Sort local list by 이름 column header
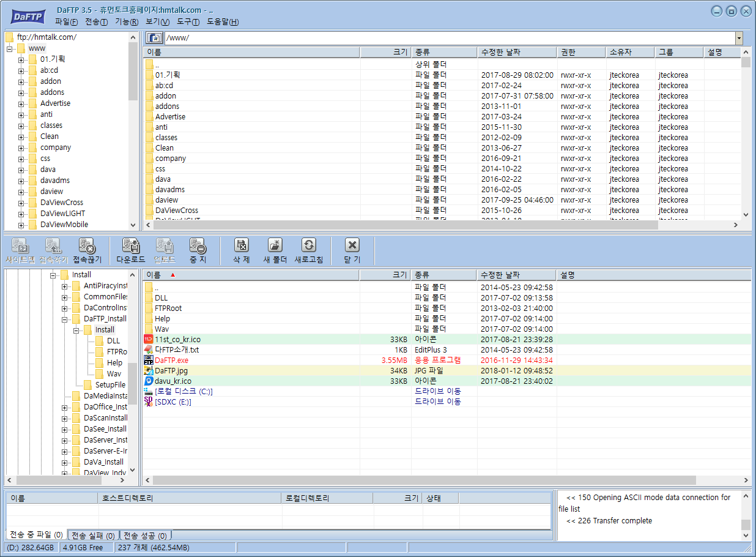756x557 pixels. (x=251, y=275)
